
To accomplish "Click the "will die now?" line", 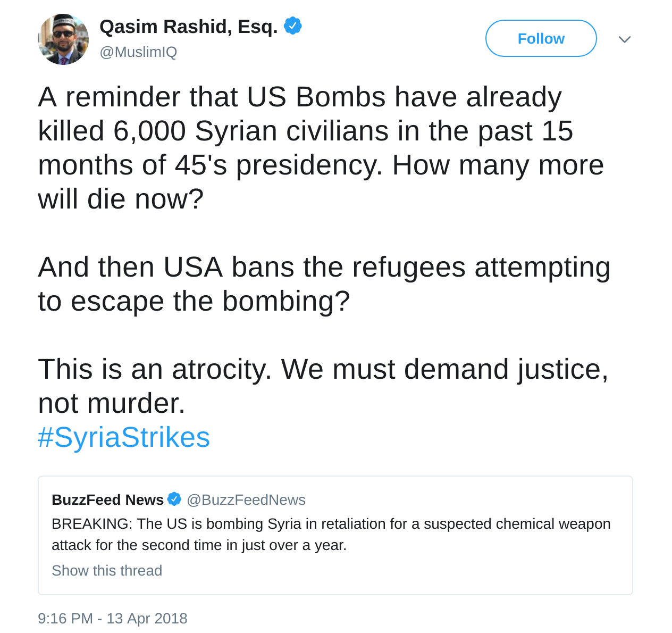I will click(x=121, y=199).
